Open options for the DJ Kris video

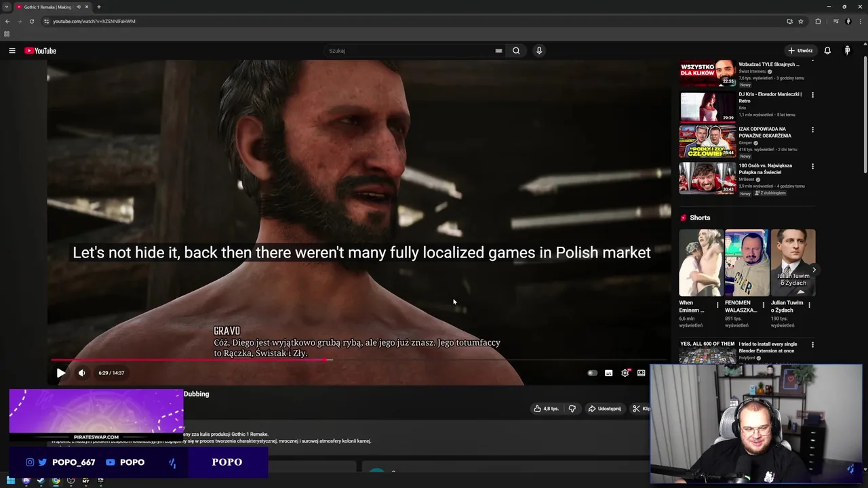(812, 95)
